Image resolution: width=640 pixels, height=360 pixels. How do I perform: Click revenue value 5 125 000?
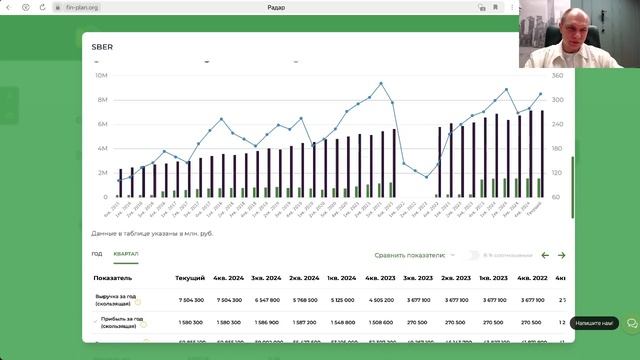pyautogui.click(x=342, y=300)
